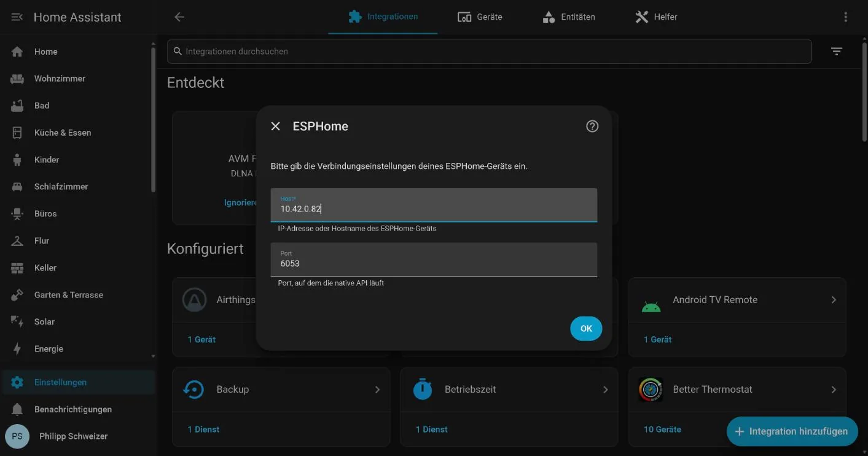Open Garten & Terrasse in the sidebar
Screen dimensions: 868x456
[x=77, y=295]
